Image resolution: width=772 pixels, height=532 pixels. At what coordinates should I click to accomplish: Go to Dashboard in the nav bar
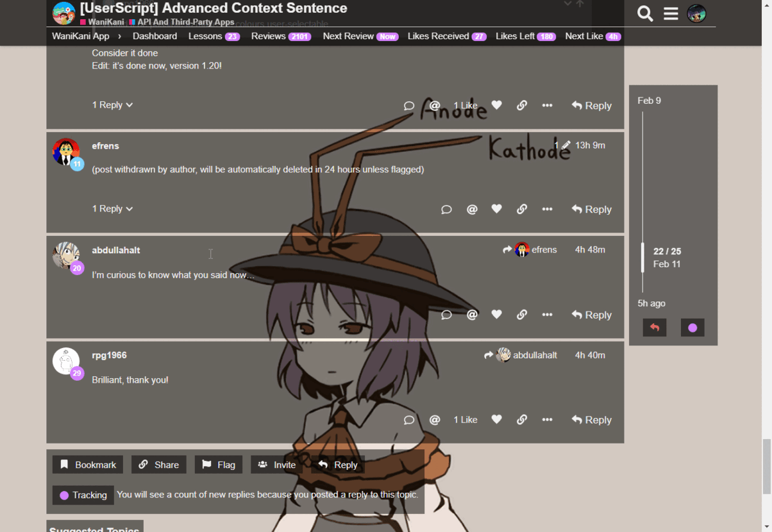pyautogui.click(x=155, y=37)
